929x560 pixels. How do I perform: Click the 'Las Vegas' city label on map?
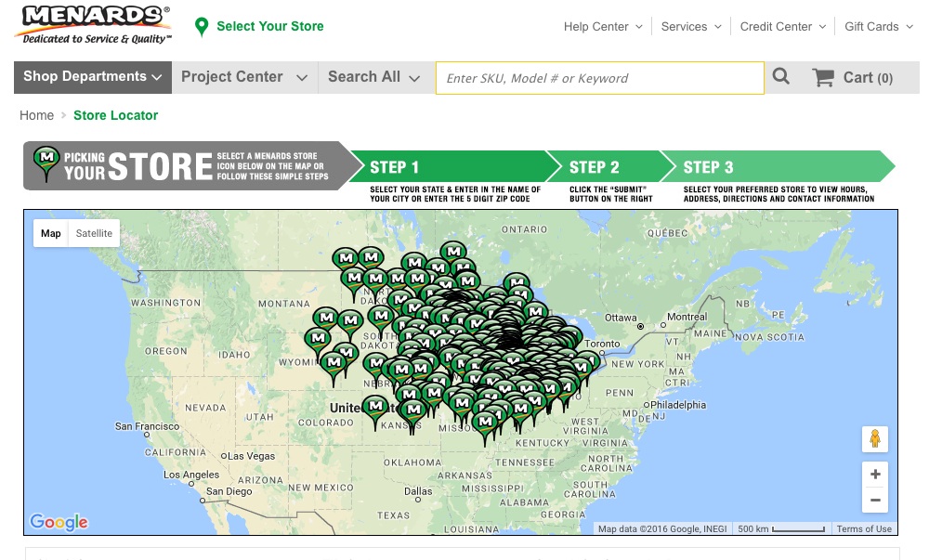pyautogui.click(x=251, y=456)
